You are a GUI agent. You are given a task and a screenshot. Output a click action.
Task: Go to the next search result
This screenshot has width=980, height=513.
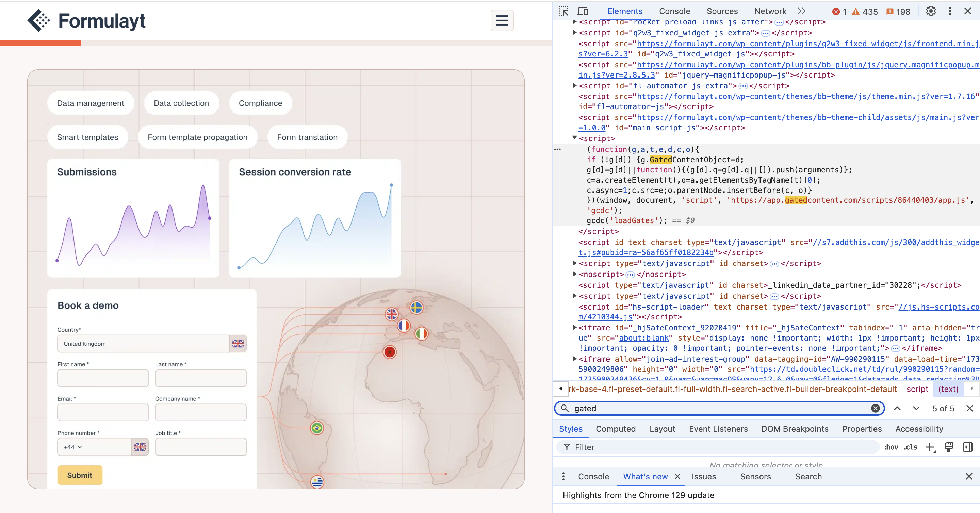(916, 408)
